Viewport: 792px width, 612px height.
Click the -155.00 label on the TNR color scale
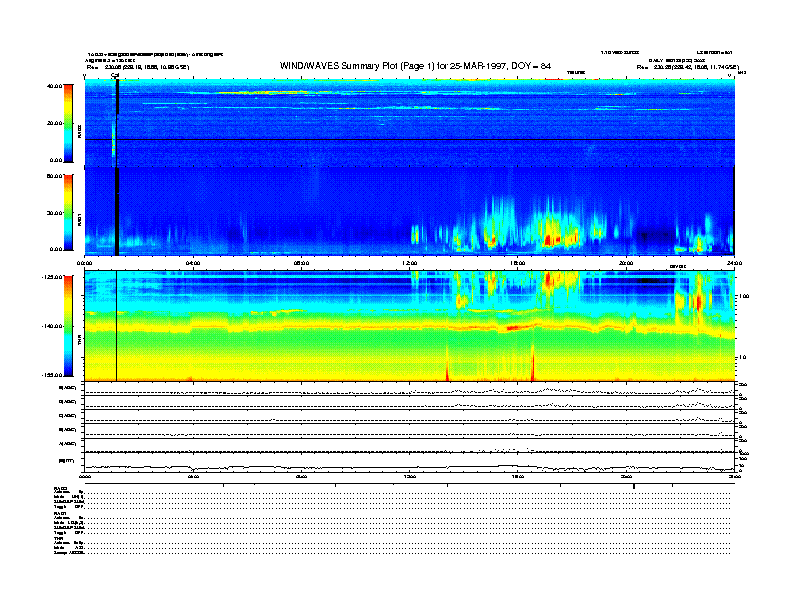tap(51, 374)
